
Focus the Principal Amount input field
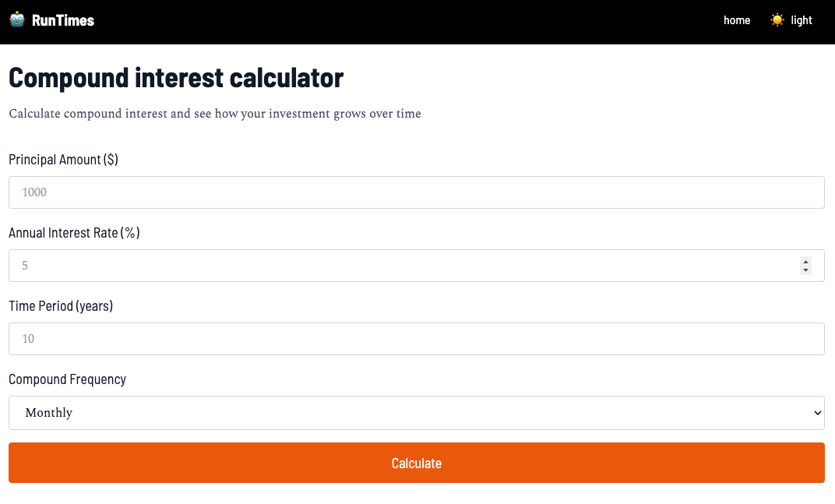[416, 192]
